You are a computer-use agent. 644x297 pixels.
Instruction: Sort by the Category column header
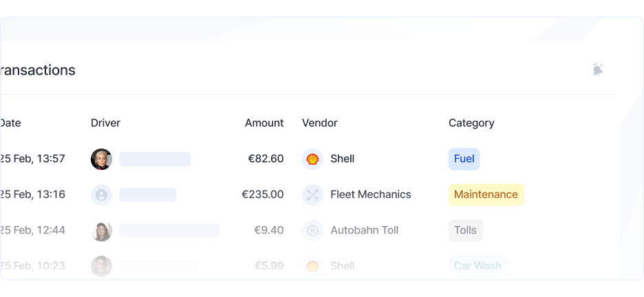tap(471, 123)
